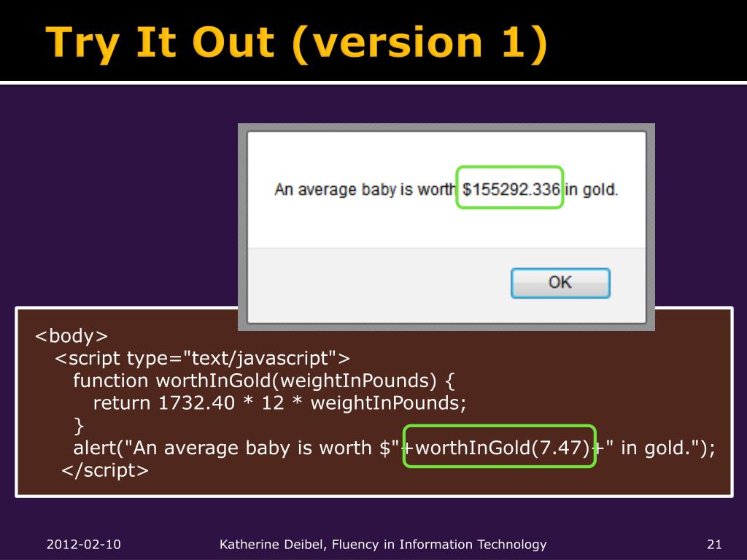Click 'worthInGold(7.47)' in the alert line
The height and width of the screenshot is (560, 747).
(503, 448)
